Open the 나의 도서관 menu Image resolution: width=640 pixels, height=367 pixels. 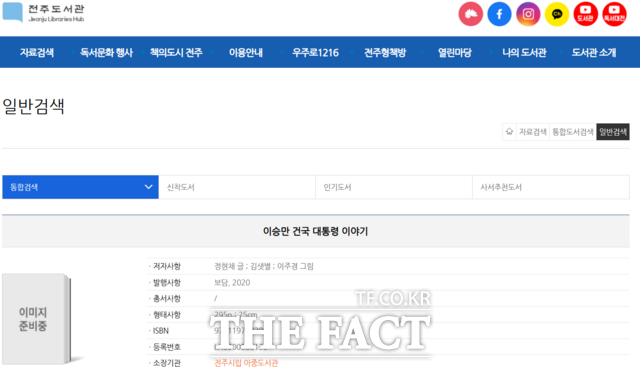coord(524,52)
